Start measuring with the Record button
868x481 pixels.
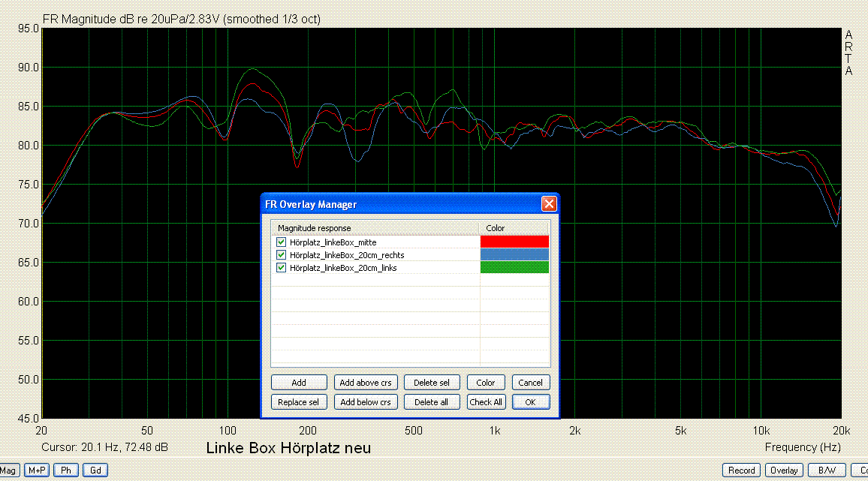[x=741, y=470]
